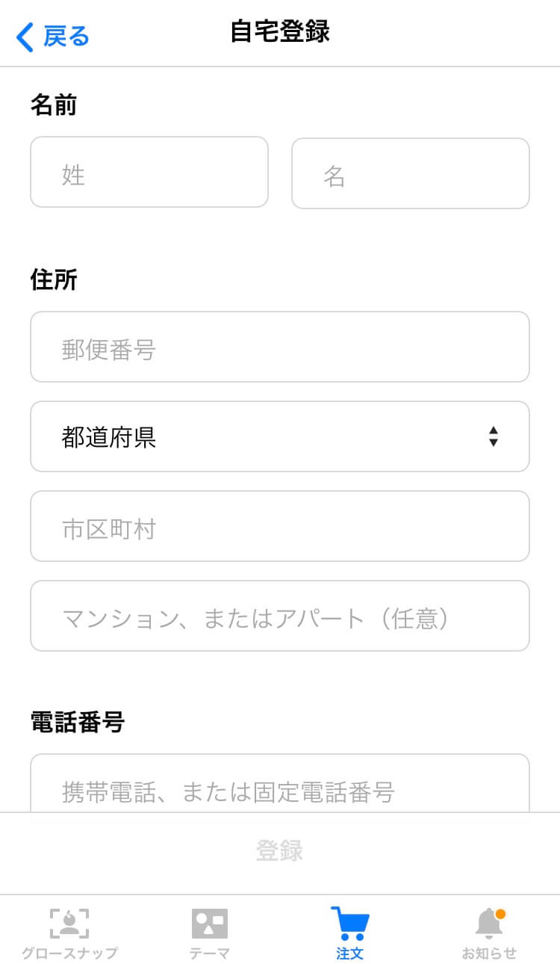The width and height of the screenshot is (560, 964).
Task: Select the shopping cart order icon
Action: 349,924
